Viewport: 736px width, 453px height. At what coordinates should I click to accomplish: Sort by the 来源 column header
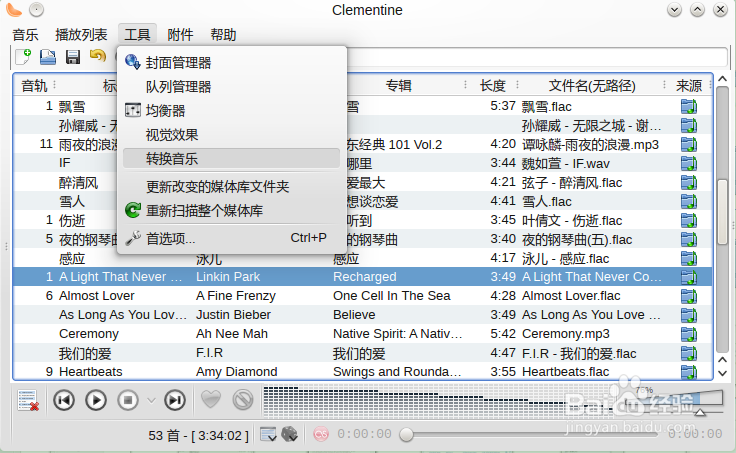[689, 85]
